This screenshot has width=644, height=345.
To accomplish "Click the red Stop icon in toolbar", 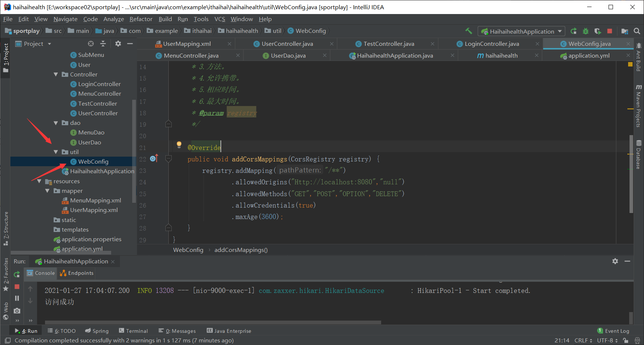I will coord(610,31).
